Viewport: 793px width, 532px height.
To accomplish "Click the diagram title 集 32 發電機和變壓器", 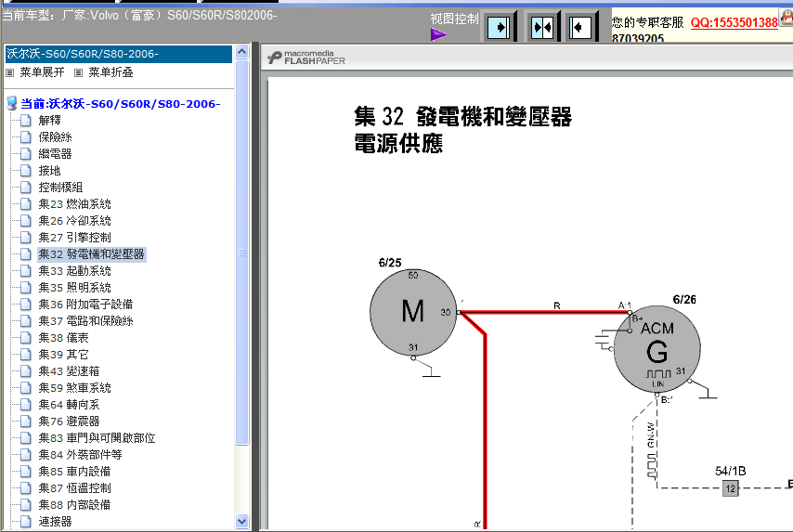I will pyautogui.click(x=462, y=116).
